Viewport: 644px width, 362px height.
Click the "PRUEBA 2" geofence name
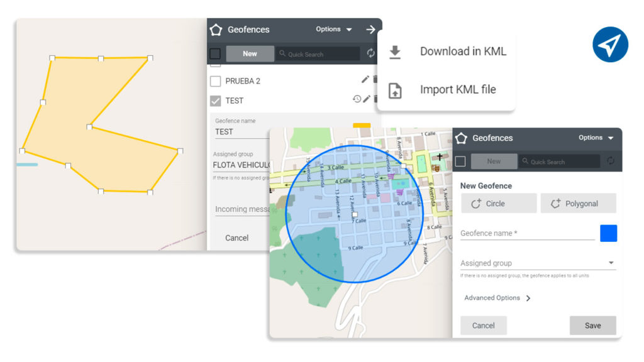(243, 81)
